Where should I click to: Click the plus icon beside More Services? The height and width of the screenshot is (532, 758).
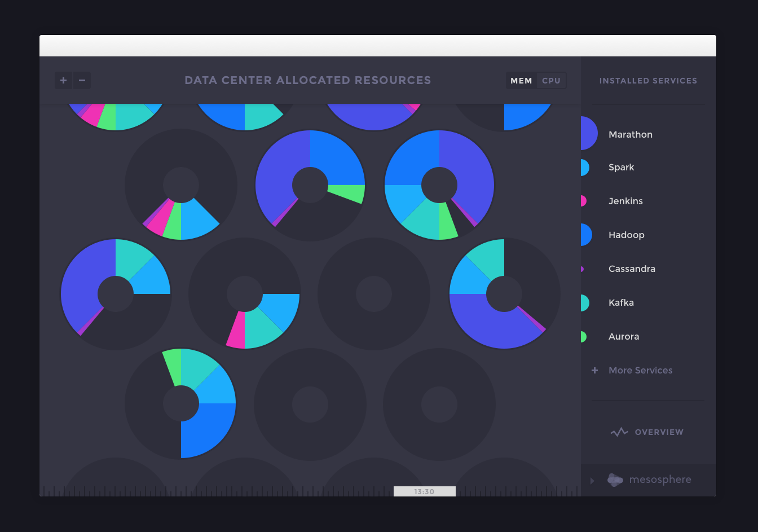pyautogui.click(x=594, y=371)
